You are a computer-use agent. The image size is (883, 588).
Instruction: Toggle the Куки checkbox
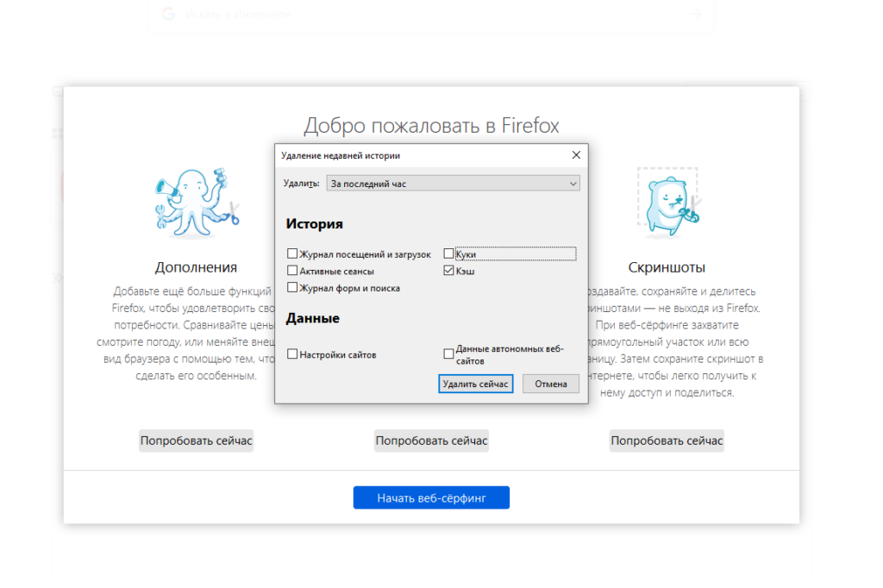(x=448, y=254)
